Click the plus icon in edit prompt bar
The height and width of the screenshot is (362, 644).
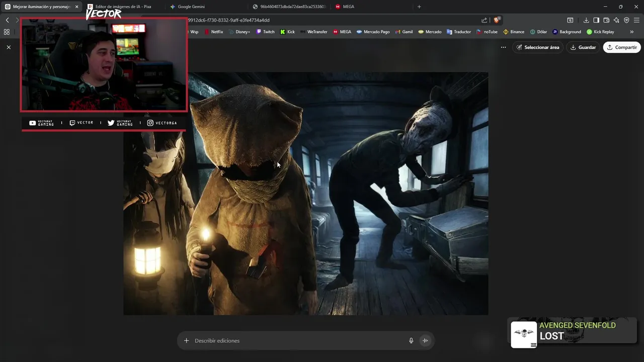[186, 340]
